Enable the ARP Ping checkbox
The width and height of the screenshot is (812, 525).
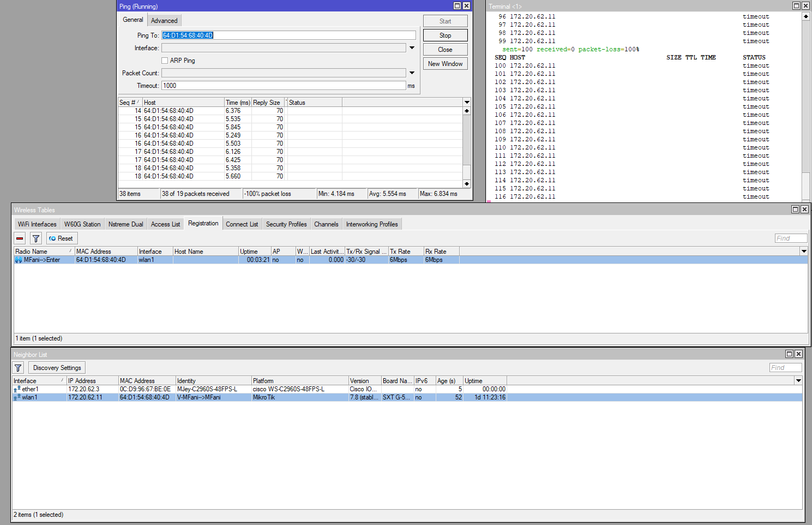click(x=165, y=60)
